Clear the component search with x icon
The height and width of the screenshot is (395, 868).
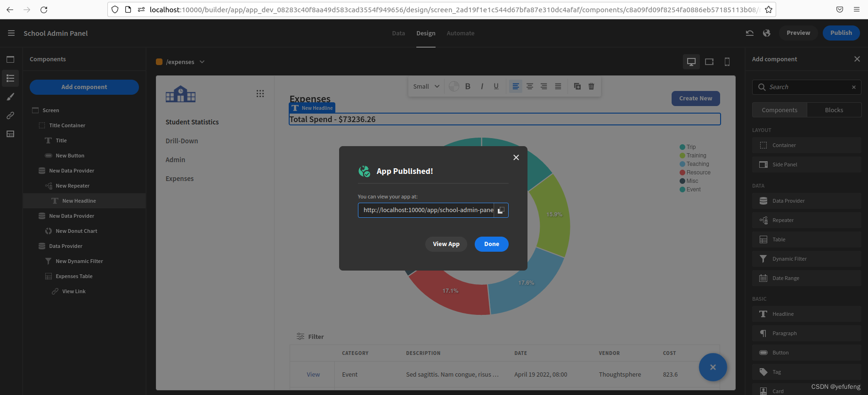pyautogui.click(x=854, y=87)
